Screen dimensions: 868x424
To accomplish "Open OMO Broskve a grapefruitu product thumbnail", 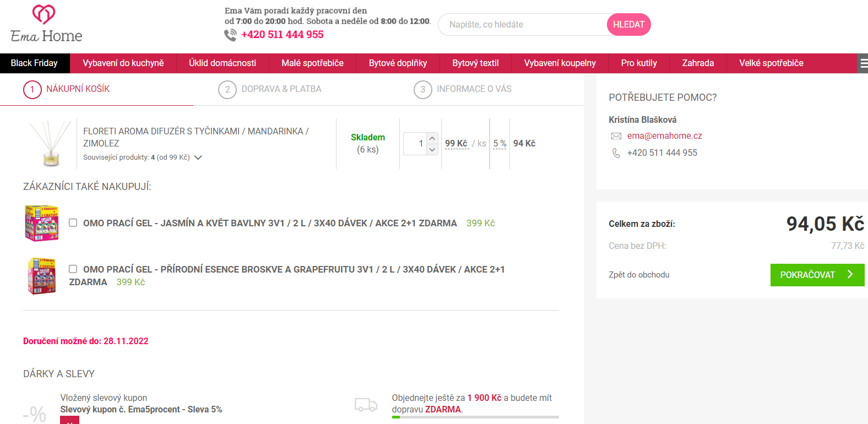I will click(x=42, y=276).
